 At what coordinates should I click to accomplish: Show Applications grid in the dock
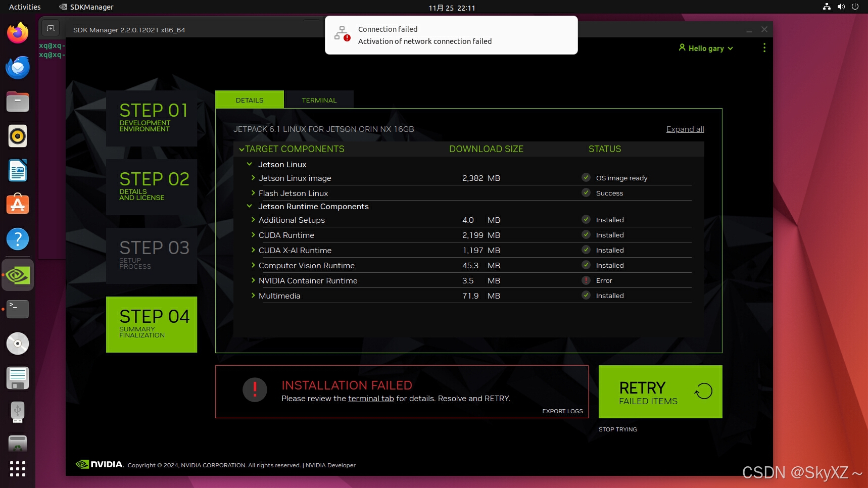click(18, 469)
